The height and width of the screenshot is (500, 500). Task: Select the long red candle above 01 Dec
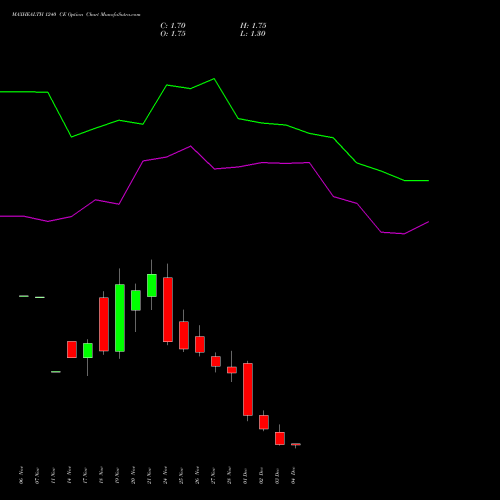click(248, 389)
